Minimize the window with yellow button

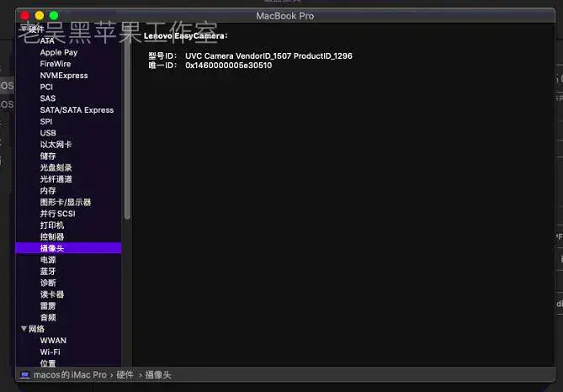point(40,15)
